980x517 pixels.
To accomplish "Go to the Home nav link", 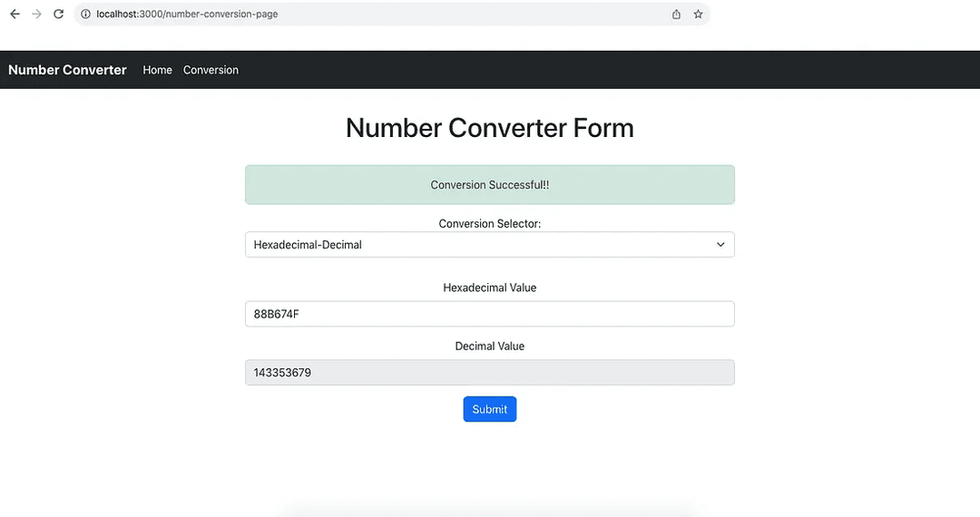I will point(157,70).
